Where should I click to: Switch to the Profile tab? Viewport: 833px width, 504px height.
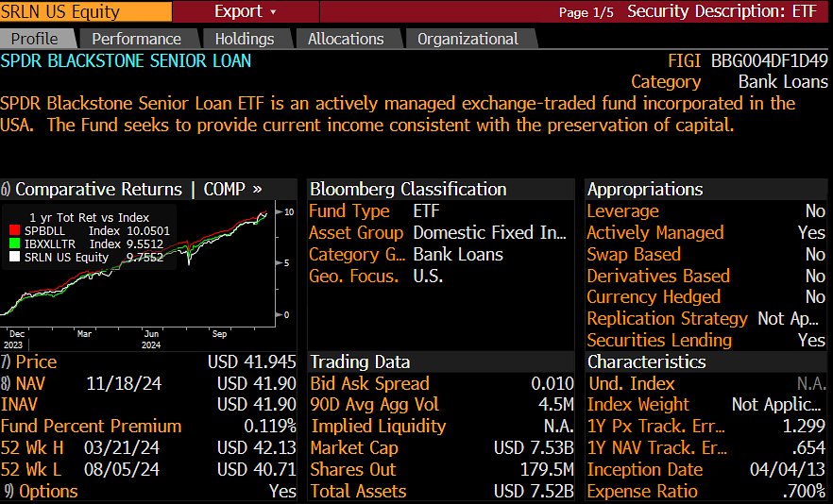[x=35, y=39]
